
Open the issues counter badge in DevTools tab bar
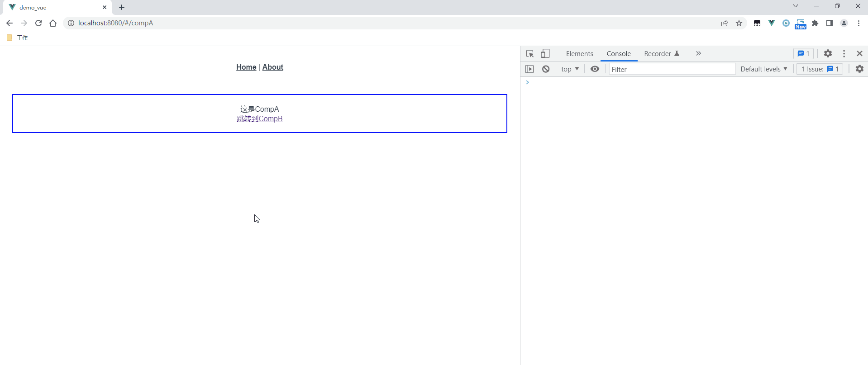(803, 53)
